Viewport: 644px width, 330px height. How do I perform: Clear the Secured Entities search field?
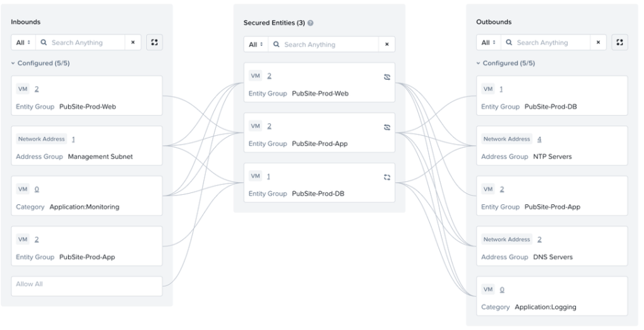(x=387, y=45)
